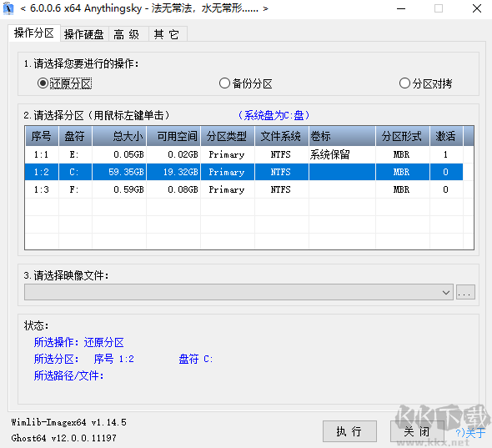This screenshot has height=448, width=492.
Task: Click the 关 闭 button
Action: coord(417,431)
